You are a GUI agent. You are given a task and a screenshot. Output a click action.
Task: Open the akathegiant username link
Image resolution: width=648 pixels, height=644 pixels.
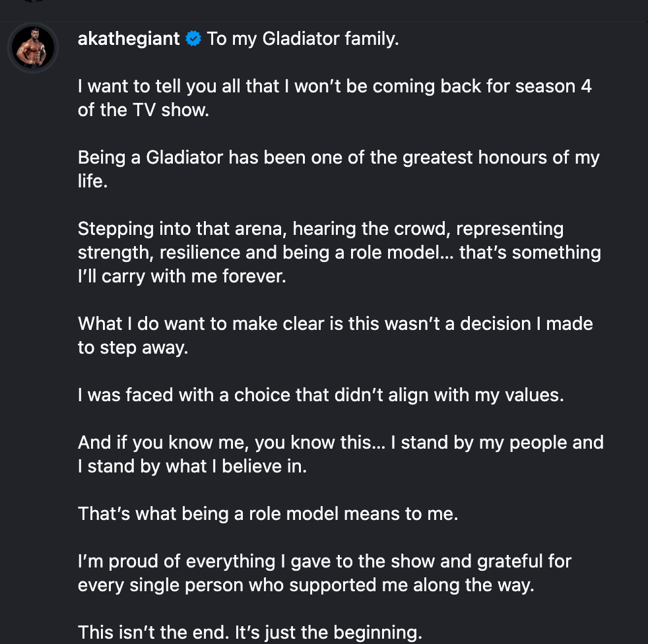pyautogui.click(x=129, y=39)
